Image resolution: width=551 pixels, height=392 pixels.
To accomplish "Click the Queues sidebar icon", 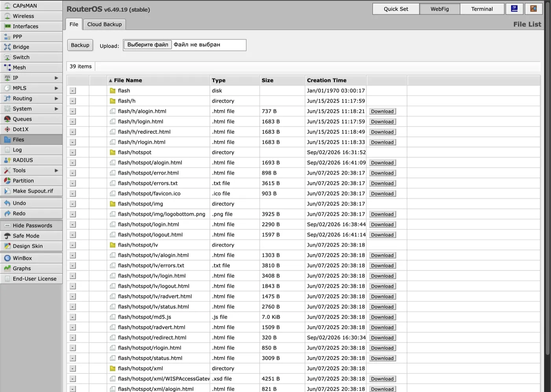I will (7, 119).
